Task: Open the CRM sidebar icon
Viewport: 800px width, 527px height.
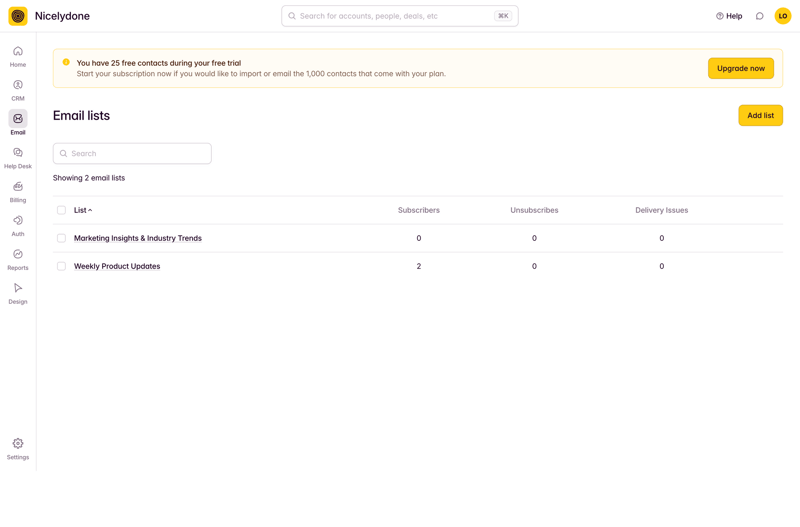Action: (x=18, y=85)
